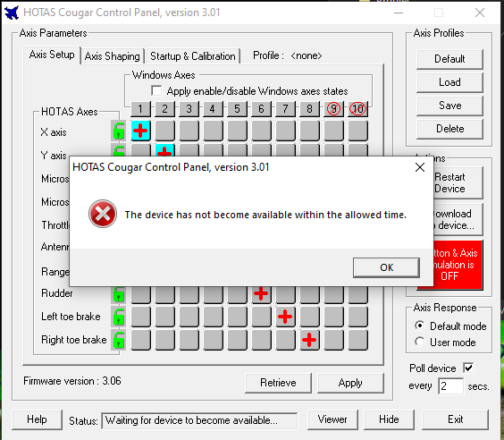Click Left toe brake red cross in column 7
The height and width of the screenshot is (440, 504).
click(285, 317)
